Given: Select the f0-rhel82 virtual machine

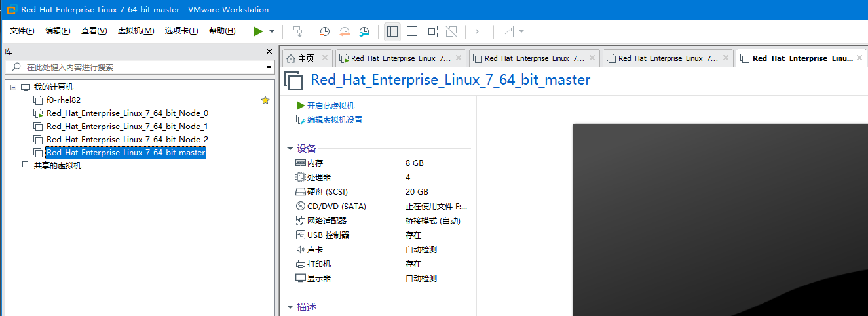Looking at the screenshot, I should 64,100.
